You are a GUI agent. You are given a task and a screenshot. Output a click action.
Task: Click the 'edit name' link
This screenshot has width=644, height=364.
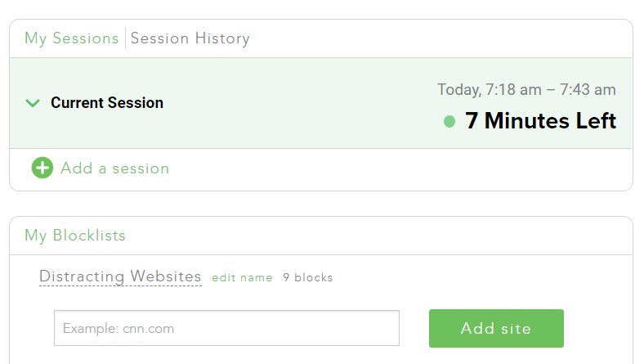pyautogui.click(x=242, y=277)
